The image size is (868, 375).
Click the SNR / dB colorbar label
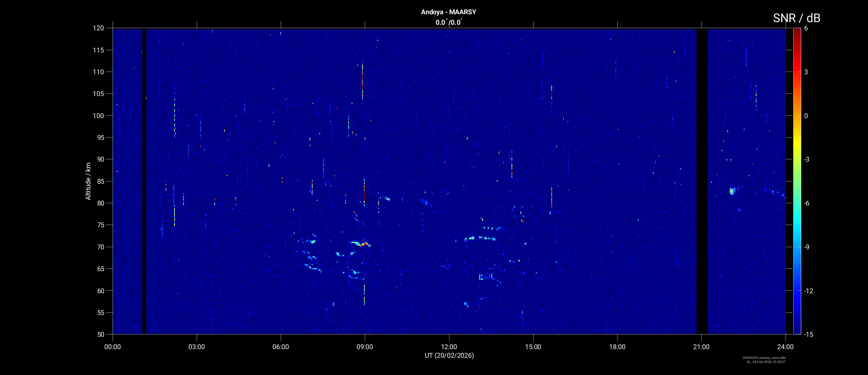coord(796,18)
